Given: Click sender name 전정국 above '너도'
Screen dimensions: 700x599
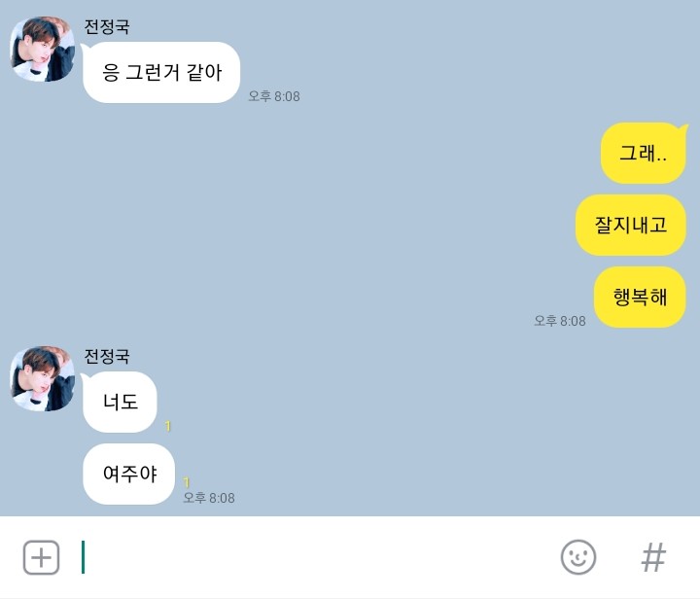Looking at the screenshot, I should (x=107, y=356).
